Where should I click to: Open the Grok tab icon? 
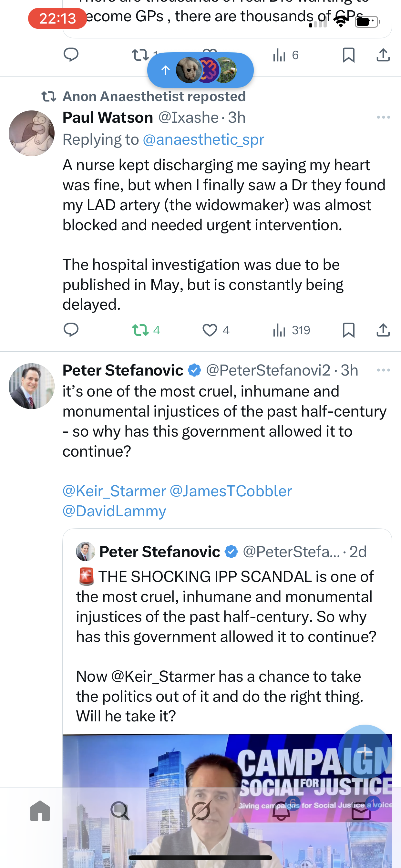[200, 811]
